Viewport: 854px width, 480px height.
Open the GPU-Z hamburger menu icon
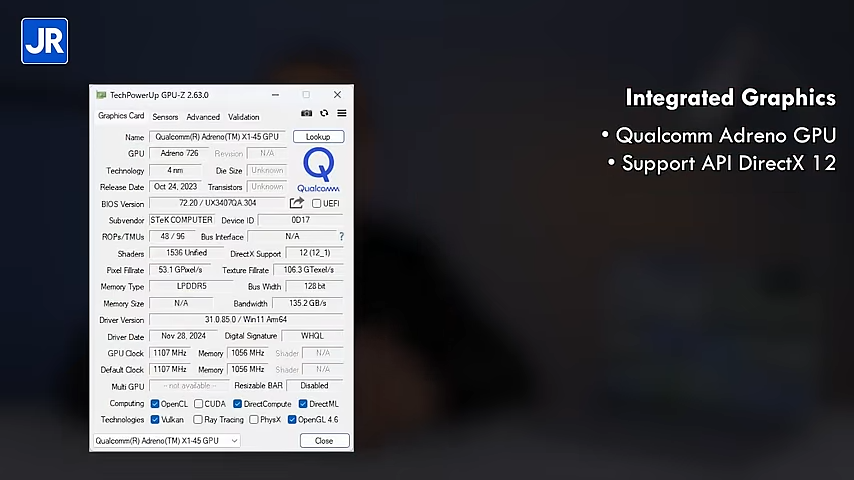tap(341, 113)
